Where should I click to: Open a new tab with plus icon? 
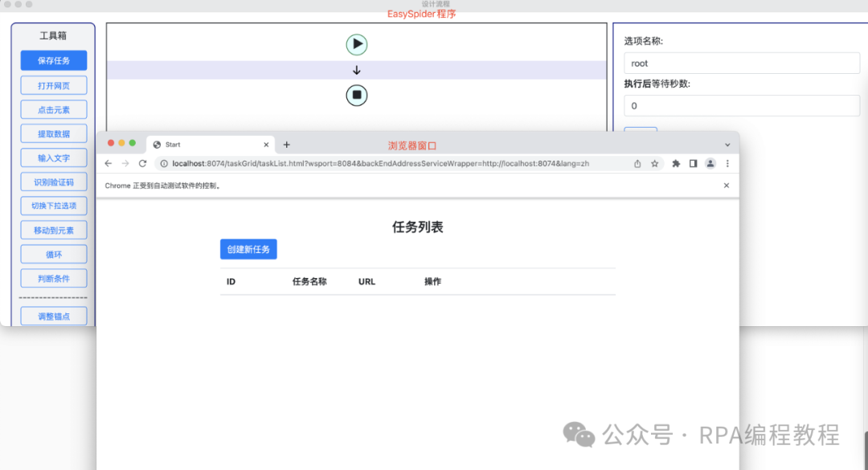287,145
